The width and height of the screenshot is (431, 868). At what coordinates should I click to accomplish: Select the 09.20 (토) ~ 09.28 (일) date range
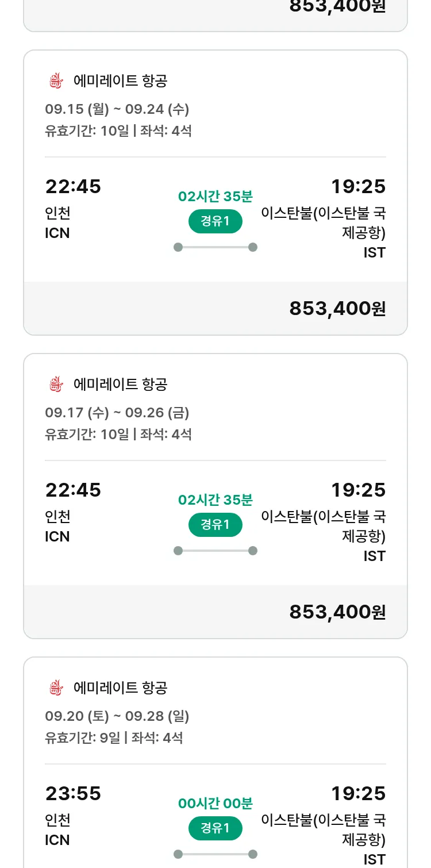click(x=117, y=716)
